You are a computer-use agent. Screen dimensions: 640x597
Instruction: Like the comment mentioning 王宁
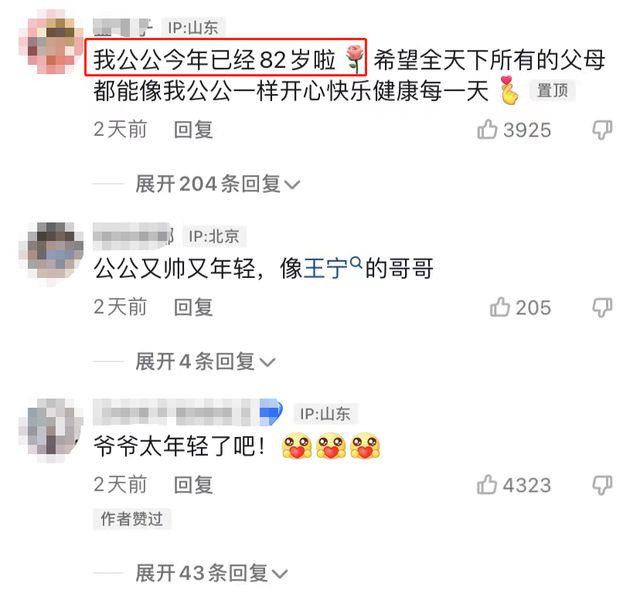pyautogui.click(x=500, y=307)
